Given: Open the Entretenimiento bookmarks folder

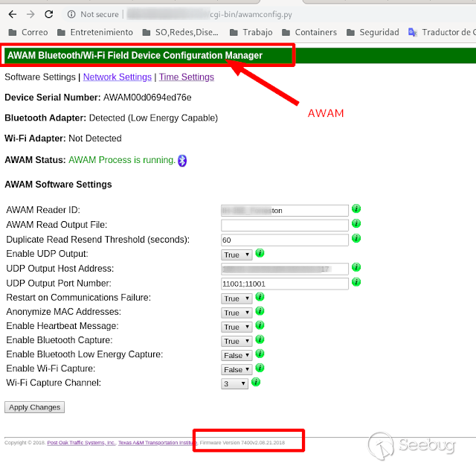Looking at the screenshot, I should 95,32.
